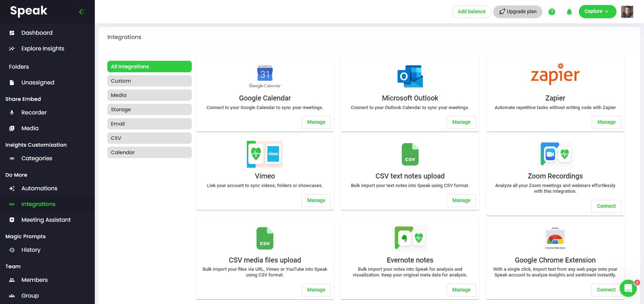Click the Google Chrome Extension logo

555,238
